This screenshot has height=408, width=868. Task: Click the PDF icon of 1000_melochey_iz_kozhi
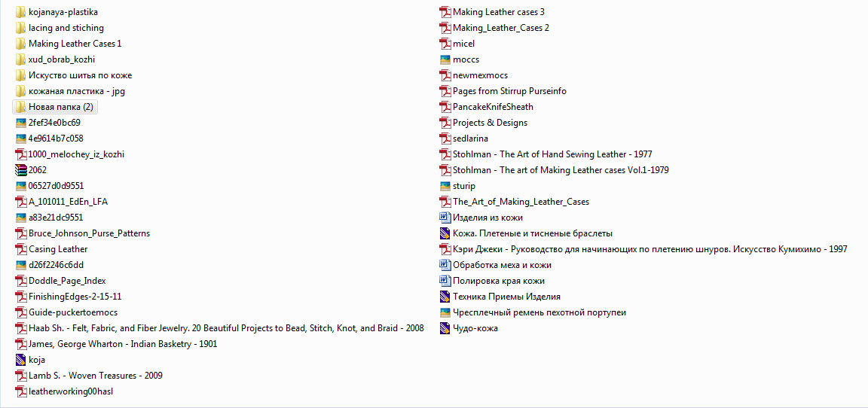point(20,154)
